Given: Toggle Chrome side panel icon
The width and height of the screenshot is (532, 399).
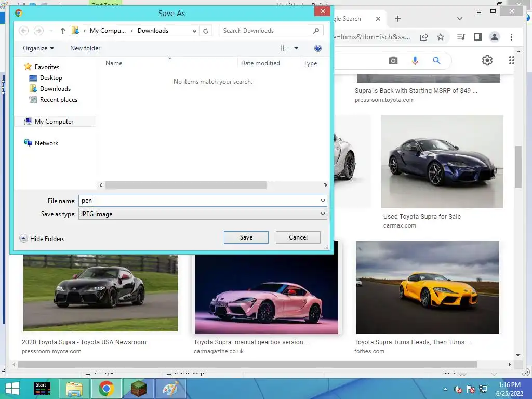Looking at the screenshot, I should (x=478, y=37).
